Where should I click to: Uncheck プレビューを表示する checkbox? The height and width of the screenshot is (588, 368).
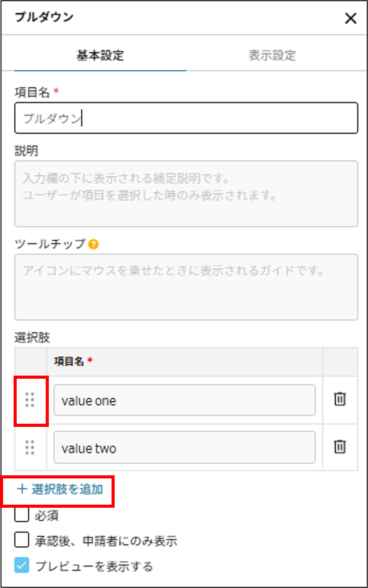point(22,565)
